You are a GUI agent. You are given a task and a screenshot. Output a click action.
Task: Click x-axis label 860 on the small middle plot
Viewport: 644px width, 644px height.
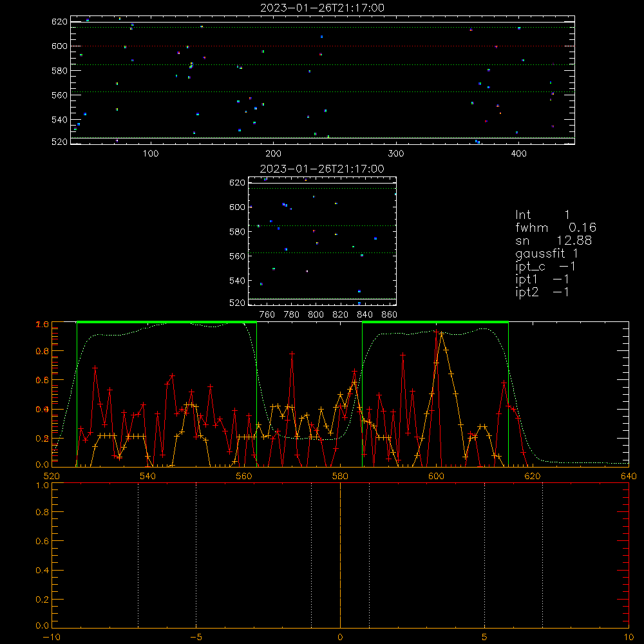point(390,315)
